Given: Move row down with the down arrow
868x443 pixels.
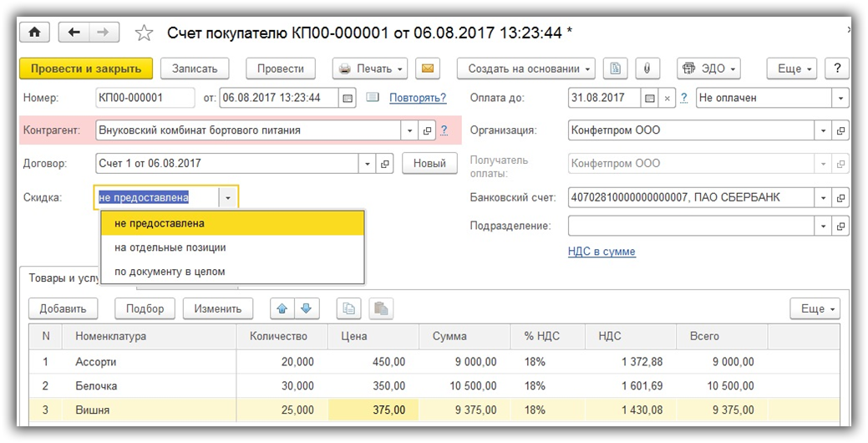Looking at the screenshot, I should [306, 308].
